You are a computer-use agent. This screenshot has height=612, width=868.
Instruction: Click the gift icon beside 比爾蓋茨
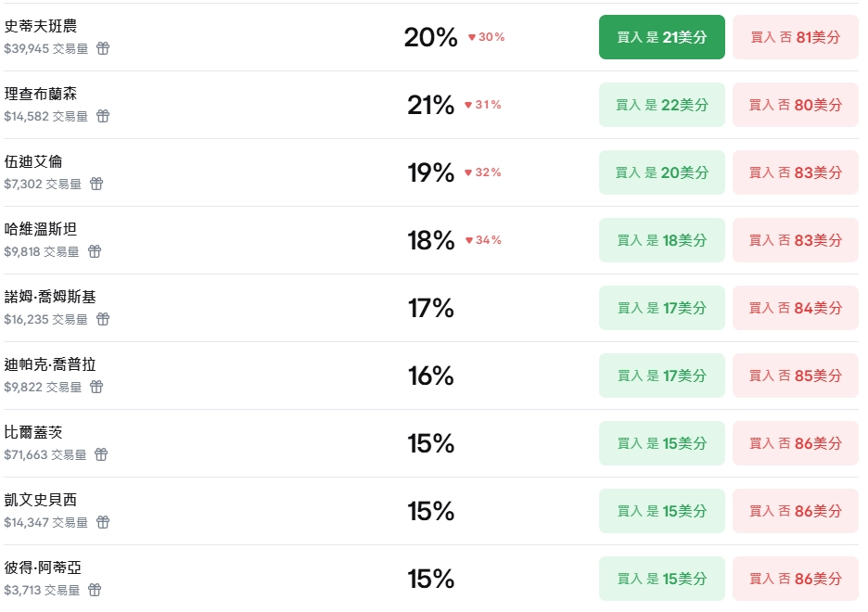101,454
